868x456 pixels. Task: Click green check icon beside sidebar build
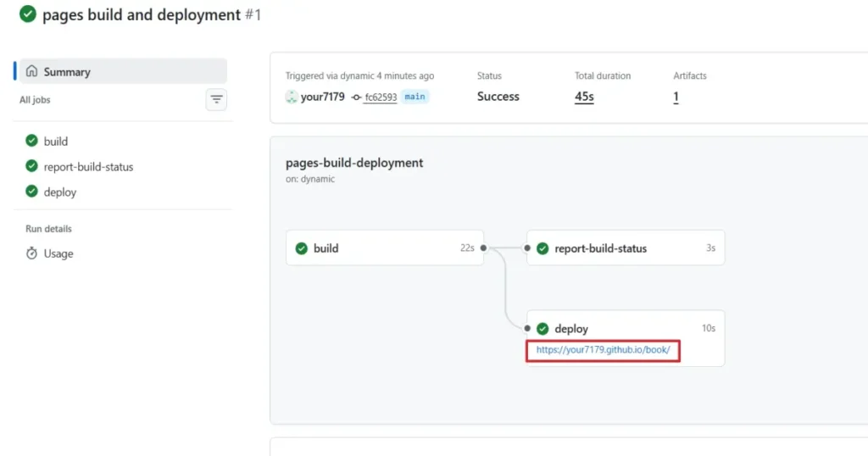coord(31,141)
